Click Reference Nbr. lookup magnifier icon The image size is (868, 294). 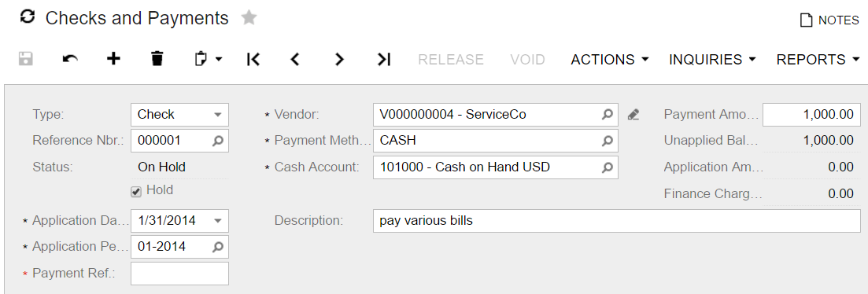[217, 141]
